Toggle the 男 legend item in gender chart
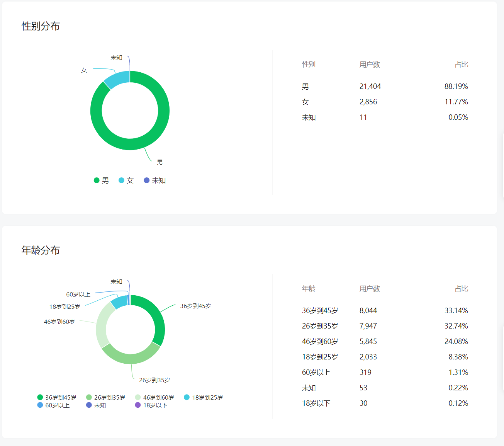504x446 pixels. tap(102, 180)
